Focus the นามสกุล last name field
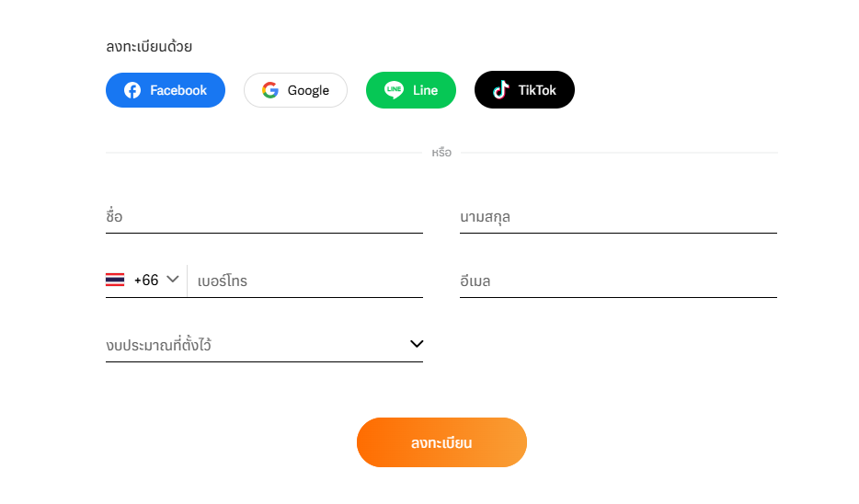The width and height of the screenshot is (859, 504). 619,217
